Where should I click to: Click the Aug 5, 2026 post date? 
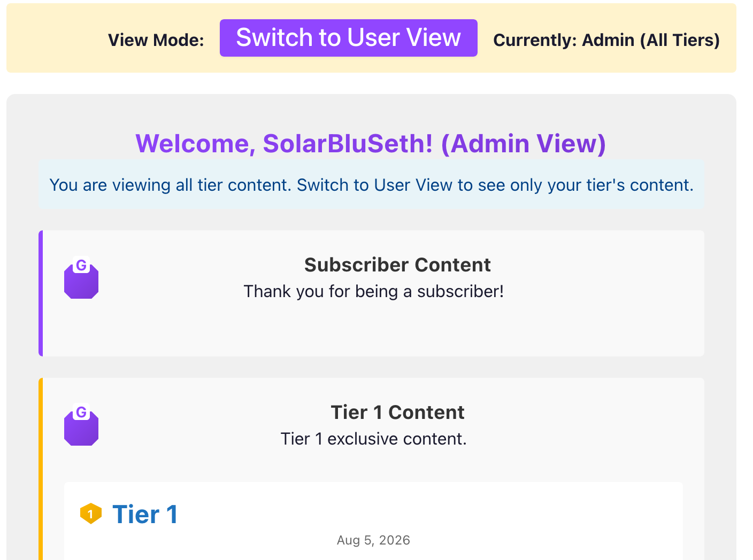373,540
